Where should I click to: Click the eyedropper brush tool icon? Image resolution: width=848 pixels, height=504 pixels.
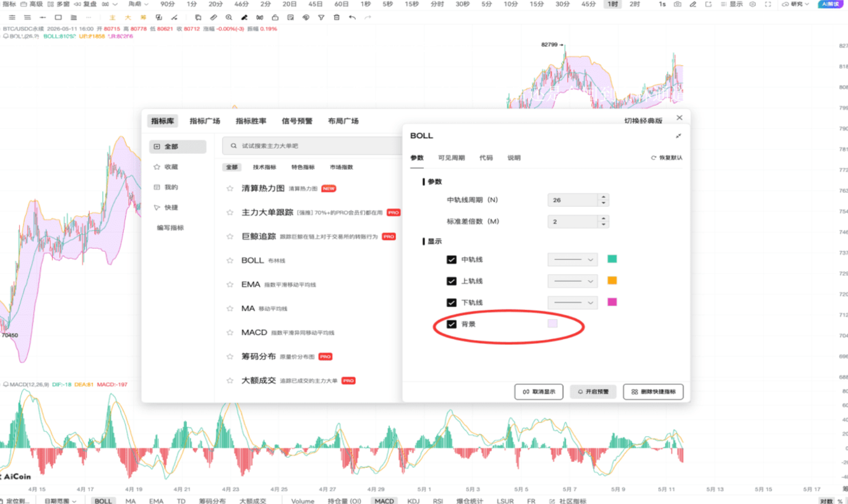pyautogui.click(x=244, y=17)
